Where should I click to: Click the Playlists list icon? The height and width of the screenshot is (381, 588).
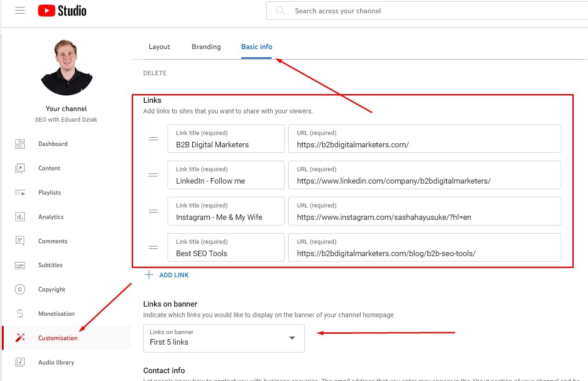[x=20, y=192]
